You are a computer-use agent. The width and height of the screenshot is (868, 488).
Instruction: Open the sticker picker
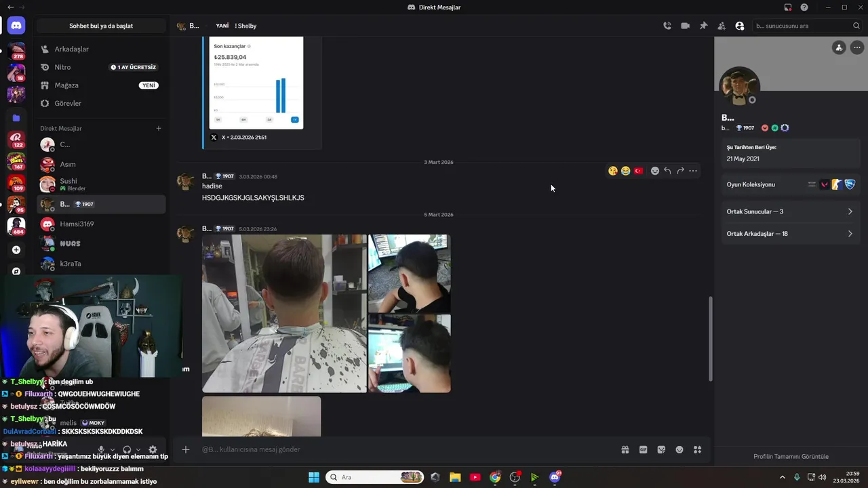point(661,449)
